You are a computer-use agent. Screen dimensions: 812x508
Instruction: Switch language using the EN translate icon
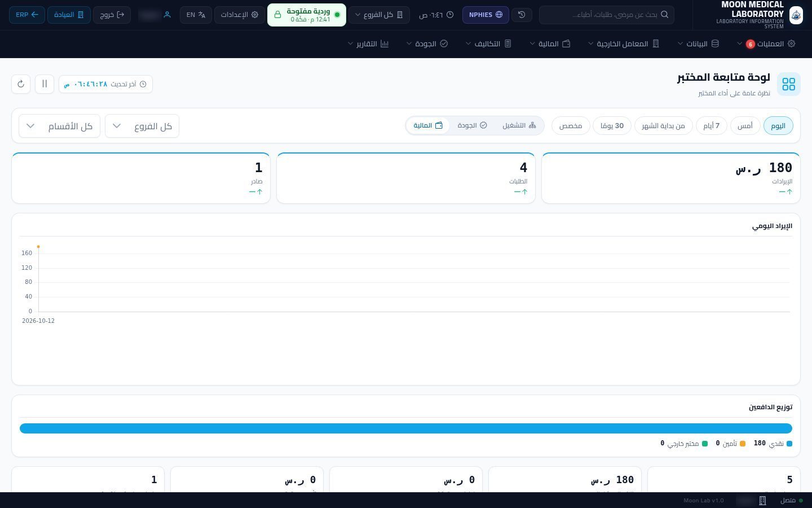click(x=196, y=15)
